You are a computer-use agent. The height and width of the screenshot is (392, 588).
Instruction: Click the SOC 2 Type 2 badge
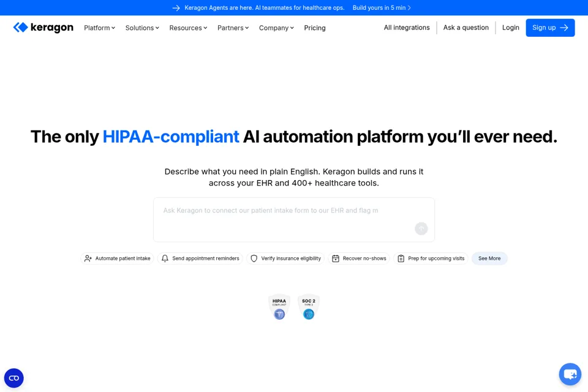pos(309,307)
